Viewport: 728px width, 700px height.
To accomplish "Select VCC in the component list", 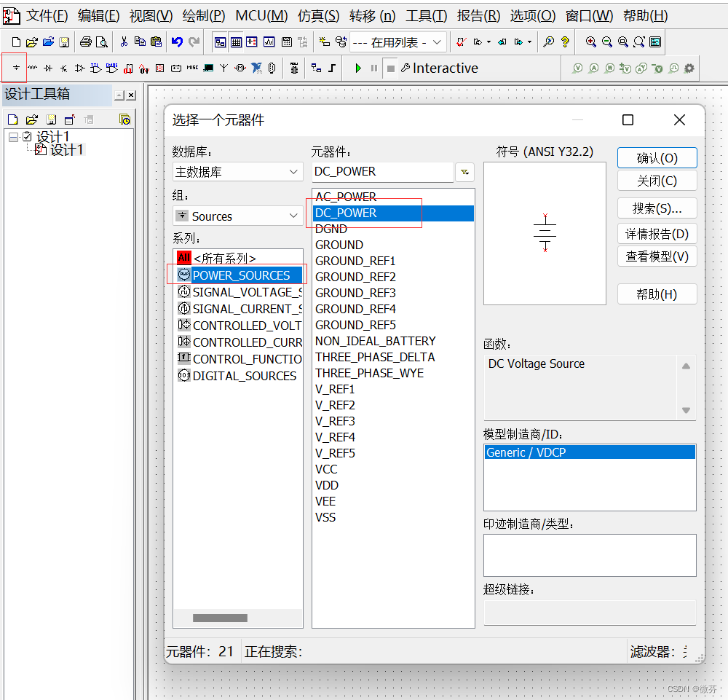I will tap(326, 469).
